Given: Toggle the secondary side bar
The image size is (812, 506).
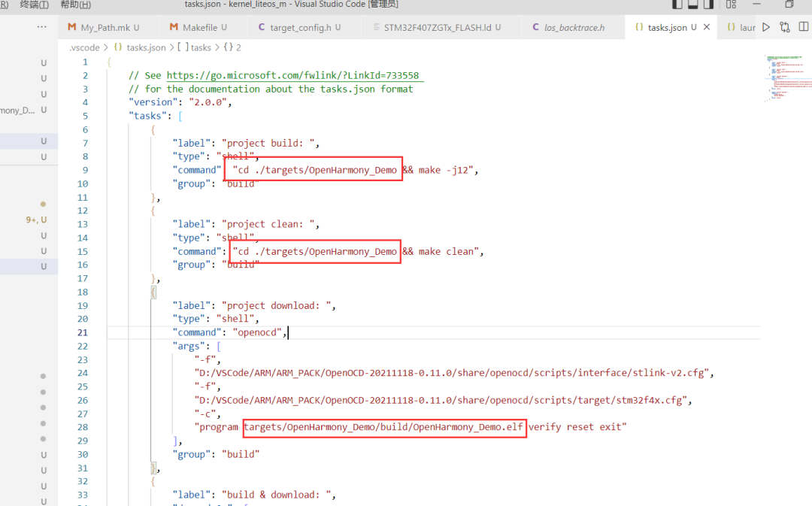Looking at the screenshot, I should pyautogui.click(x=708, y=5).
